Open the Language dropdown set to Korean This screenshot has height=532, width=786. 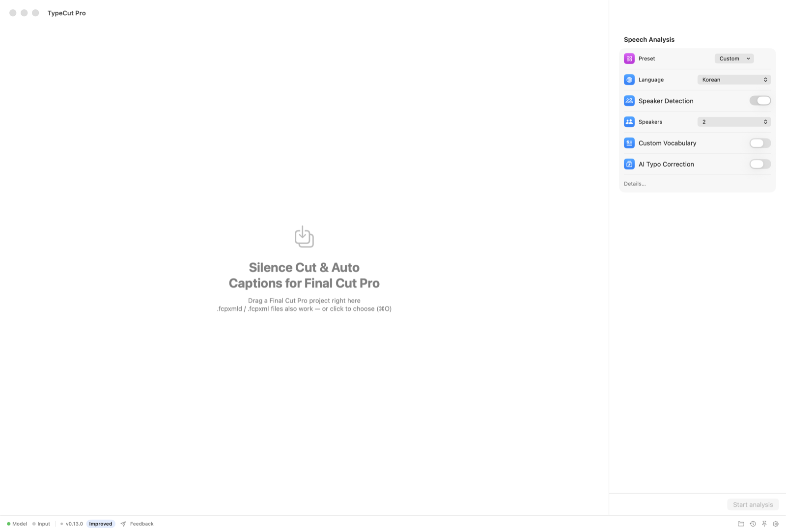pyautogui.click(x=734, y=80)
